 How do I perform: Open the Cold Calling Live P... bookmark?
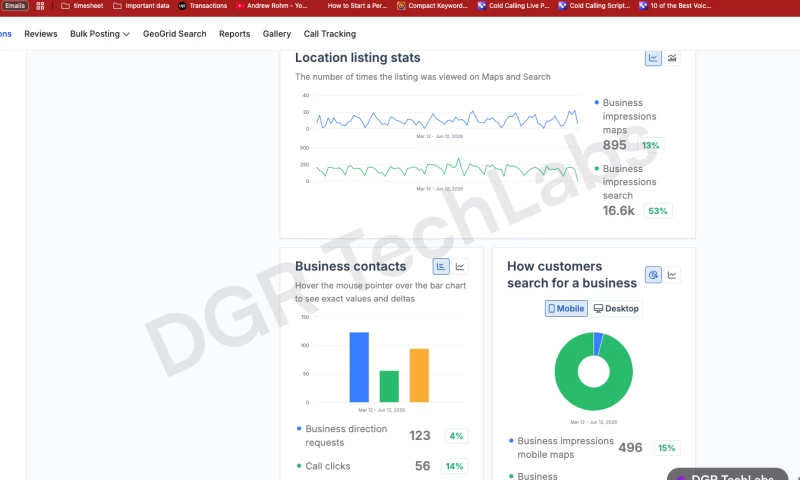pos(514,6)
